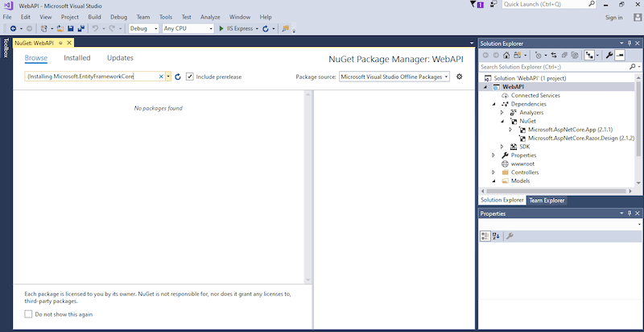Toggle the NuGet WebAPI tab pin
The width and height of the screenshot is (644, 332).
click(x=60, y=44)
